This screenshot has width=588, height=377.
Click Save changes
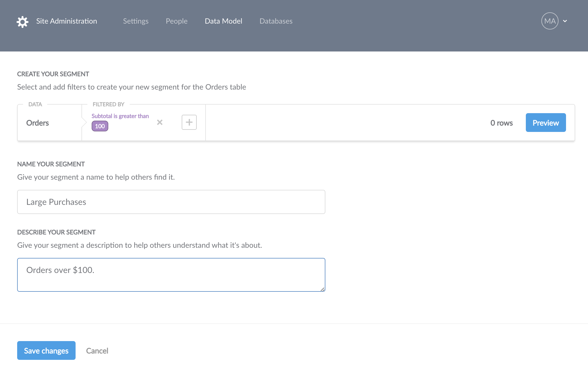point(46,350)
